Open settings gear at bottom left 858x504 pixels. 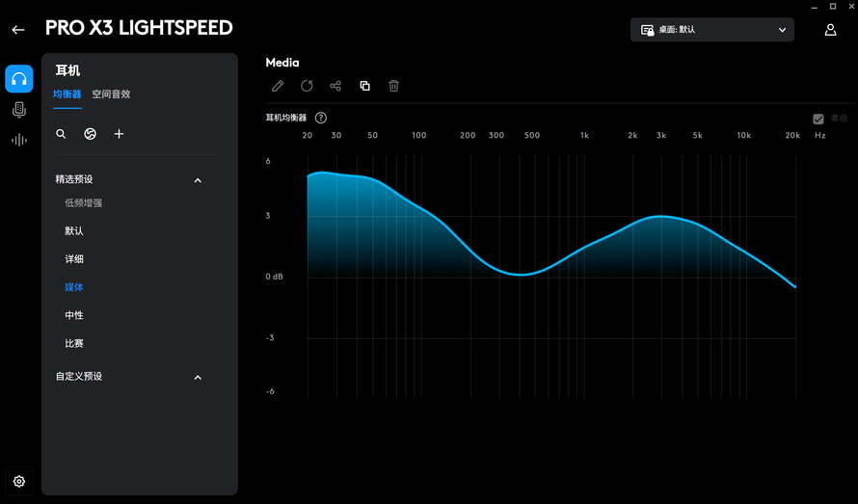click(x=19, y=481)
